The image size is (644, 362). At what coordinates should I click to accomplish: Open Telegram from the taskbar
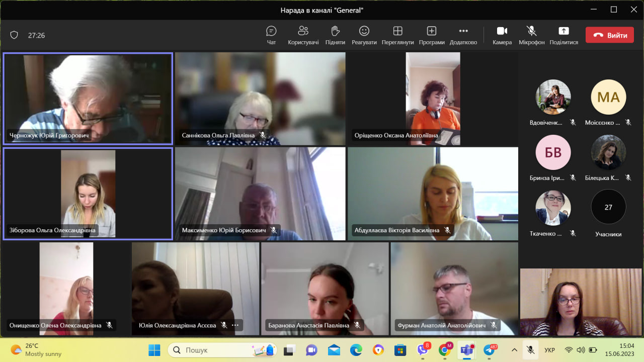click(490, 350)
